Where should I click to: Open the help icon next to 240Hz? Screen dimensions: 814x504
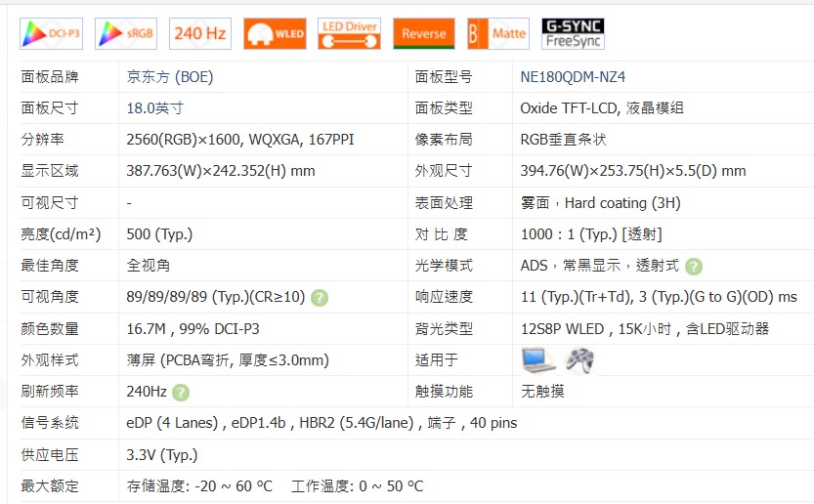(x=181, y=393)
